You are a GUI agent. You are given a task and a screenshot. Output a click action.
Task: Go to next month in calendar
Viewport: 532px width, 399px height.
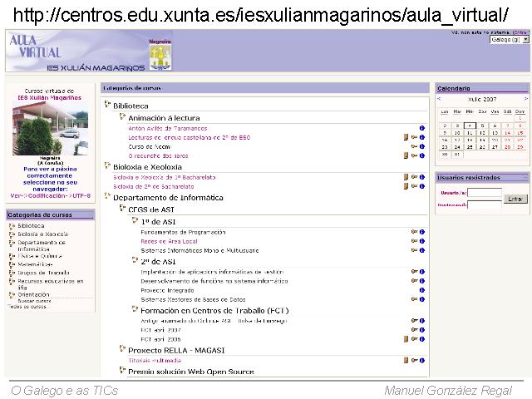tap(525, 98)
